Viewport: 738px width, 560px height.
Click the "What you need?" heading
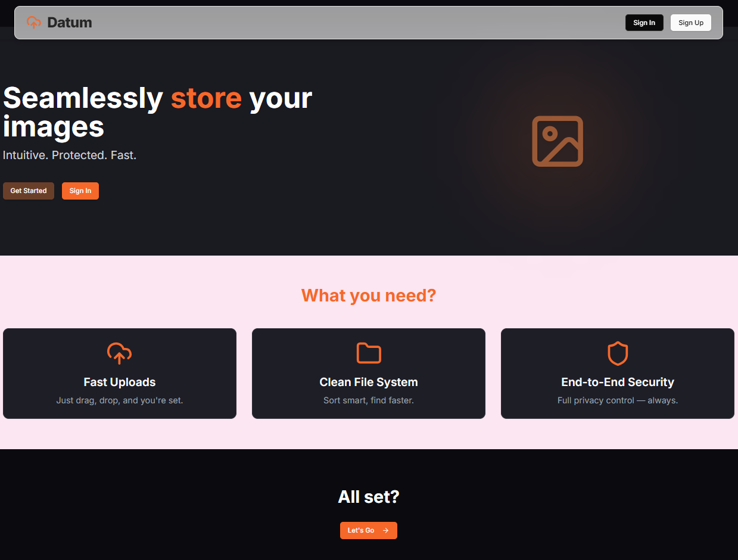pos(368,295)
